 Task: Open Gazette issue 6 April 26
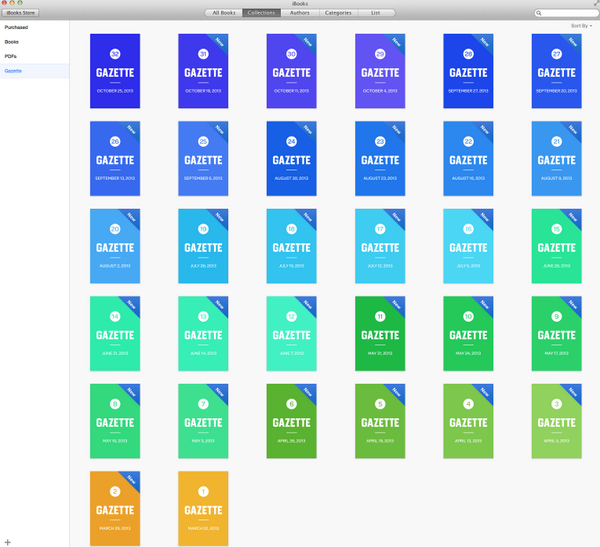pyautogui.click(x=292, y=421)
